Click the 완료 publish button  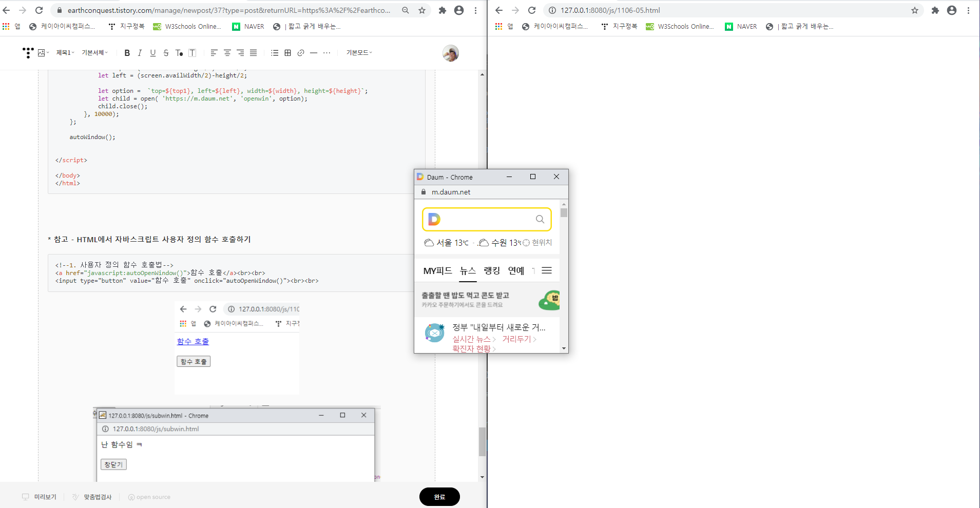pyautogui.click(x=439, y=497)
